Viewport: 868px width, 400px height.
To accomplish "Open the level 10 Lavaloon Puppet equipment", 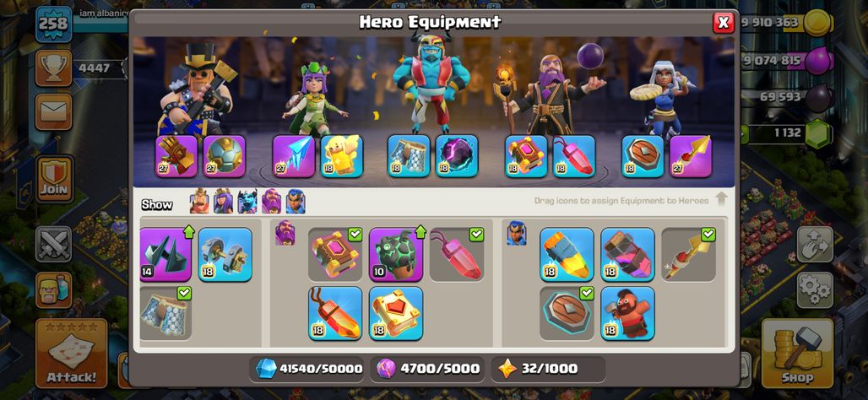I will [x=396, y=255].
